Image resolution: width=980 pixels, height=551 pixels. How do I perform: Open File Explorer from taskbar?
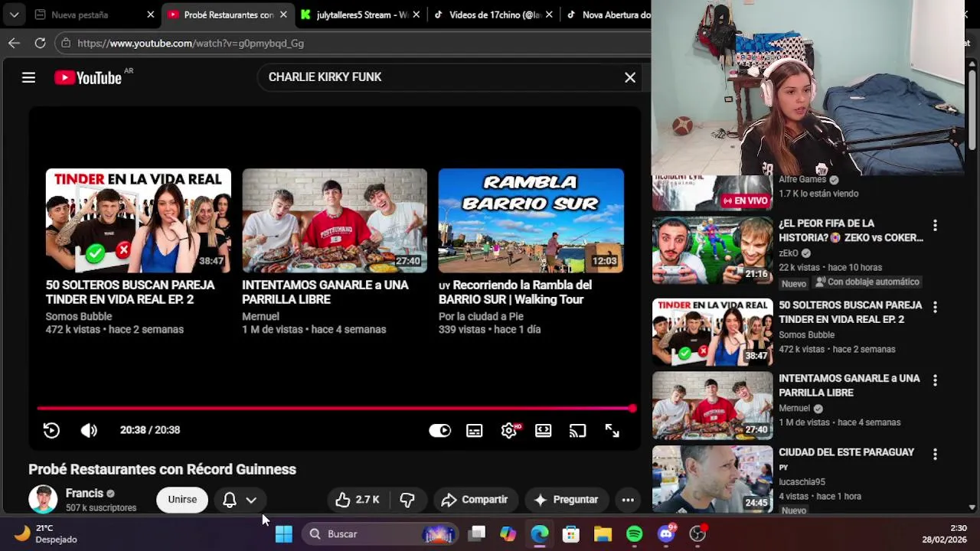603,534
